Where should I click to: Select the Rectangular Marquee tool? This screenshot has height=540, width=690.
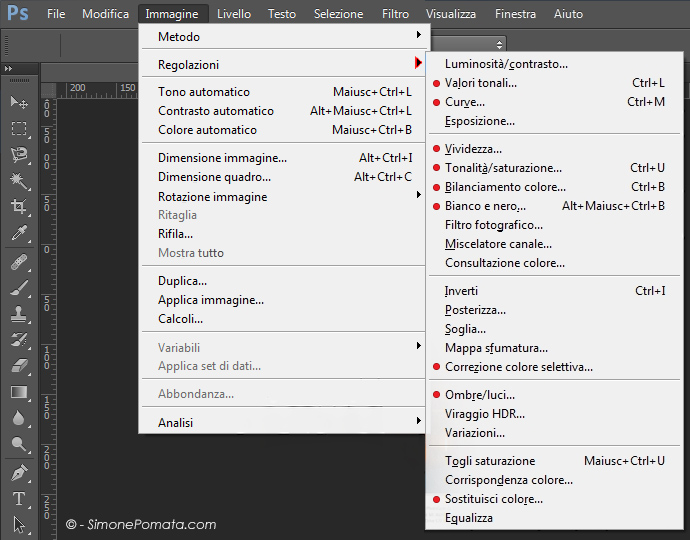pos(19,128)
